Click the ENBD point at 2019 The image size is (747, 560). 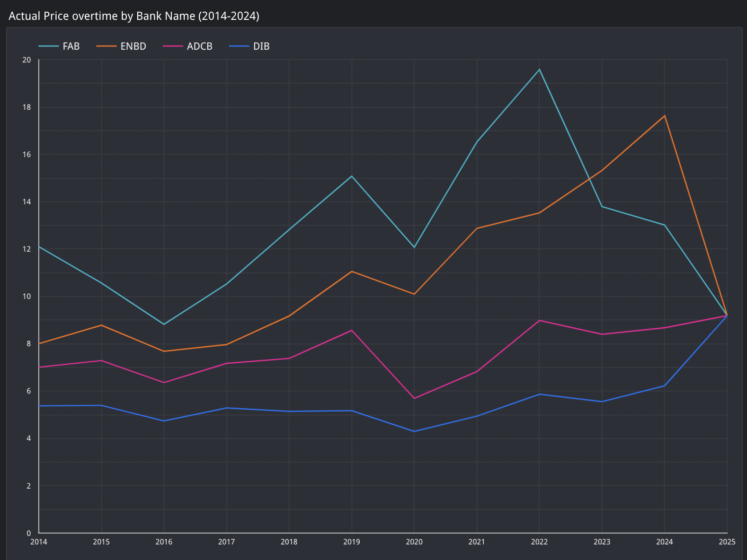coord(352,271)
